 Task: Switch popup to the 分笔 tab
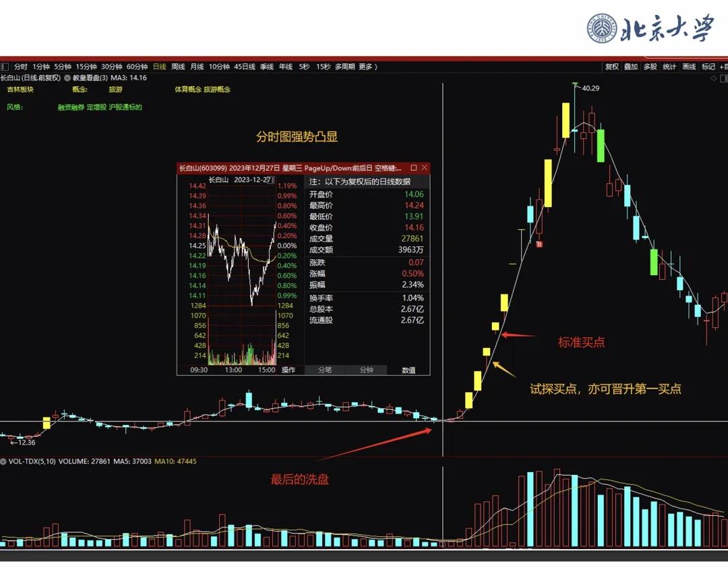click(x=325, y=370)
